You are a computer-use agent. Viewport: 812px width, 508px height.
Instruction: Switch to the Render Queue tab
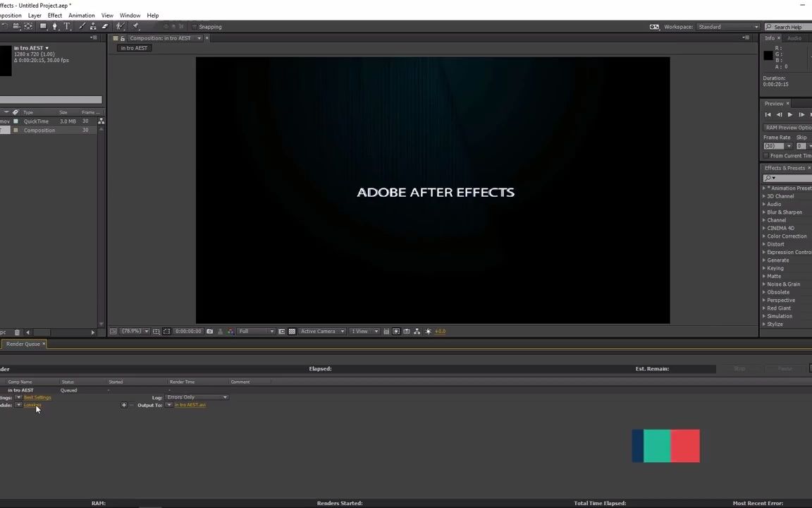pos(23,344)
